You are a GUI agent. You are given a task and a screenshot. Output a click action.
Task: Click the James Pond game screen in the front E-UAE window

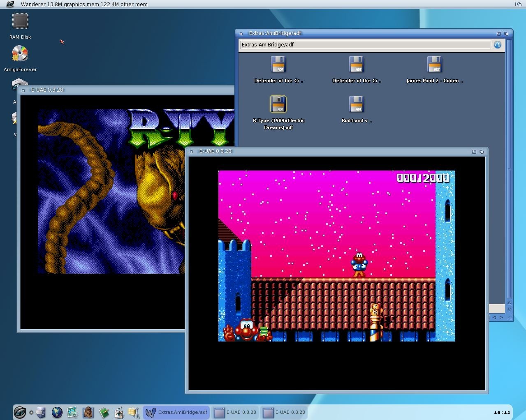pyautogui.click(x=336, y=256)
